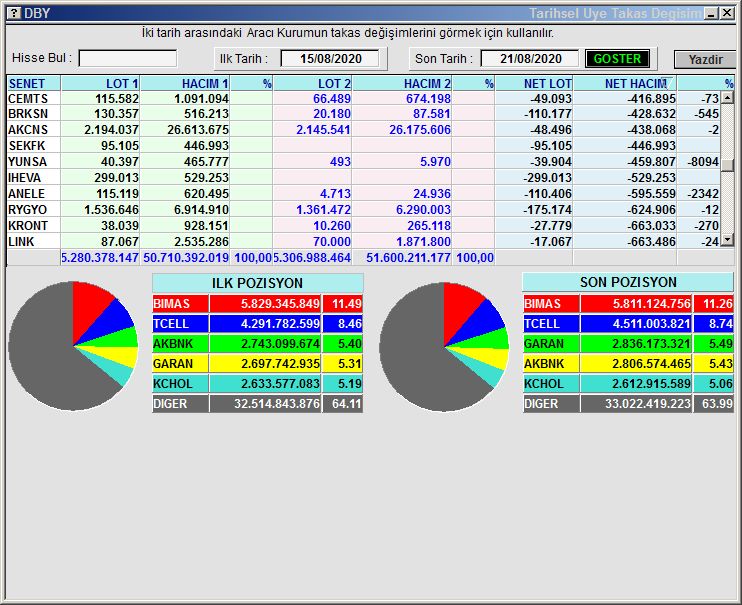The height and width of the screenshot is (605, 742).
Task: Click DIGER in ILK POZISYON legend
Action: pyautogui.click(x=180, y=404)
